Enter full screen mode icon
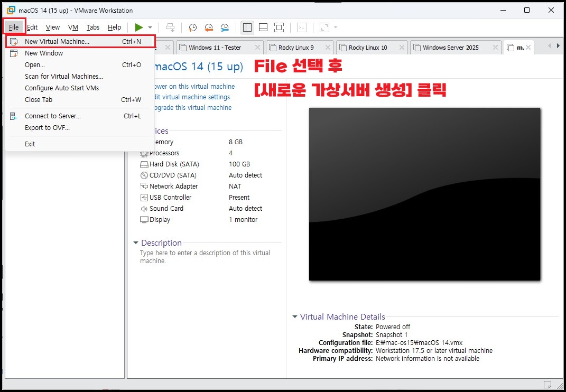The height and width of the screenshot is (392, 566). point(279,27)
